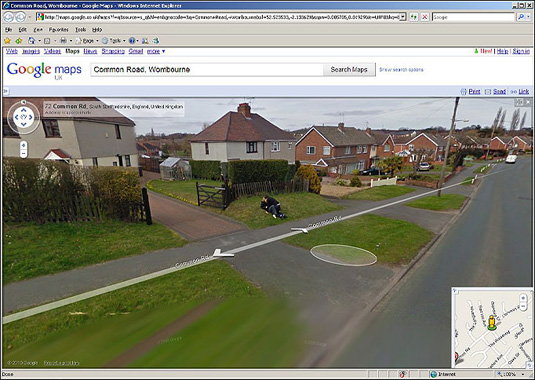
Task: Open the Tools menu in menu bar
Action: 81,30
